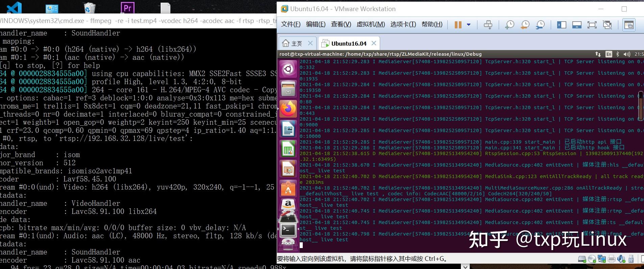The width and height of the screenshot is (644, 269).
Task: Take a snapshot of the virtual machine
Action: click(x=509, y=25)
